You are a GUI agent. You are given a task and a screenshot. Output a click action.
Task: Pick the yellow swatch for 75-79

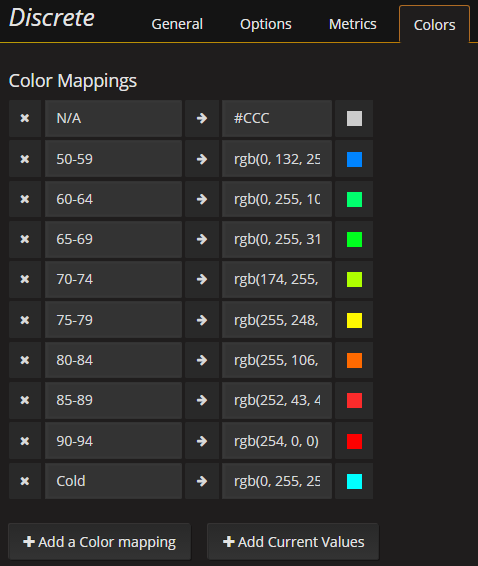[354, 320]
